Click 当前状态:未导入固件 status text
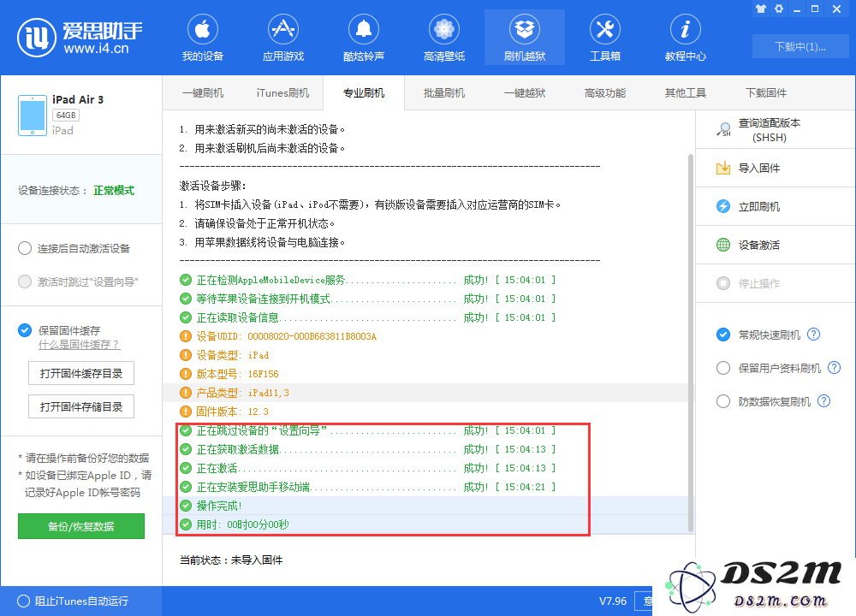Image resolution: width=856 pixels, height=616 pixels. tap(231, 560)
